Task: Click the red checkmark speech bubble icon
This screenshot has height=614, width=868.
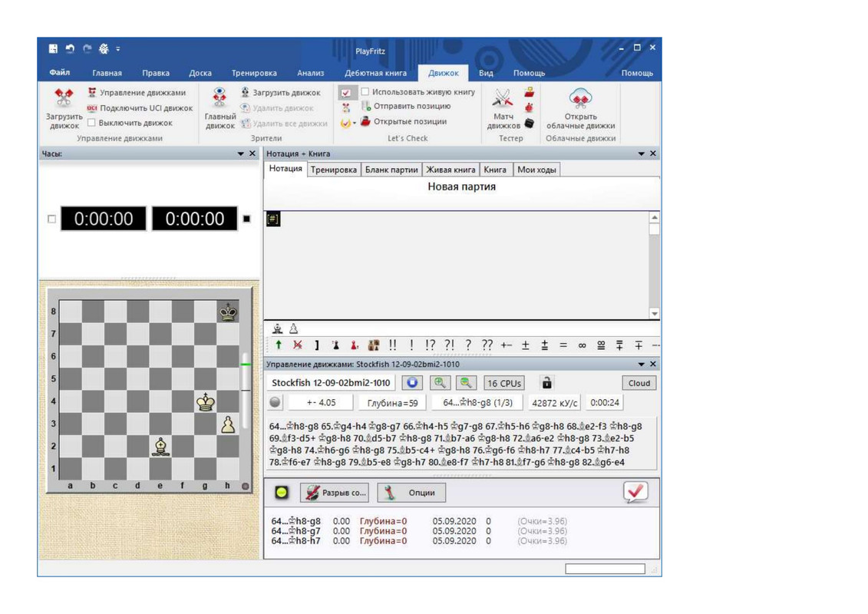Action: 635,492
